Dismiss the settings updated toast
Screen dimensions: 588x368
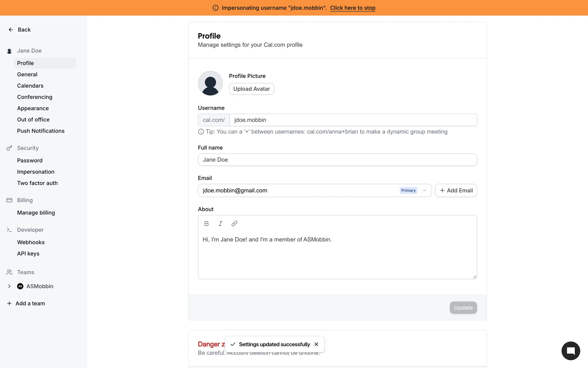coord(316,344)
